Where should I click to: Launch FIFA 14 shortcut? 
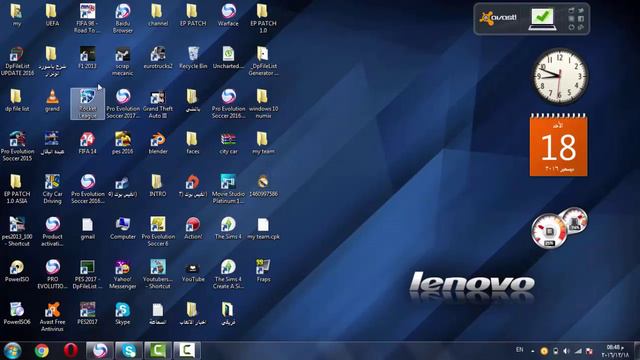coord(87,143)
